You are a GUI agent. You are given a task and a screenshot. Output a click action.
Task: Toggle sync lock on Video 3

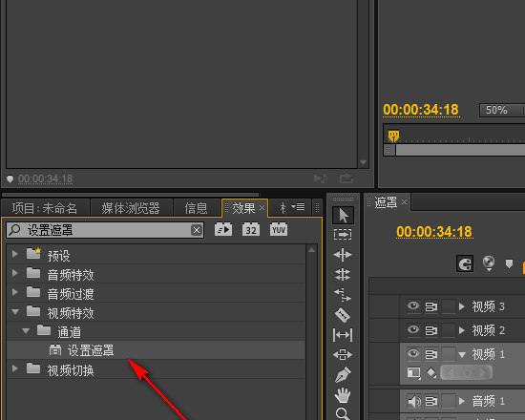click(431, 306)
